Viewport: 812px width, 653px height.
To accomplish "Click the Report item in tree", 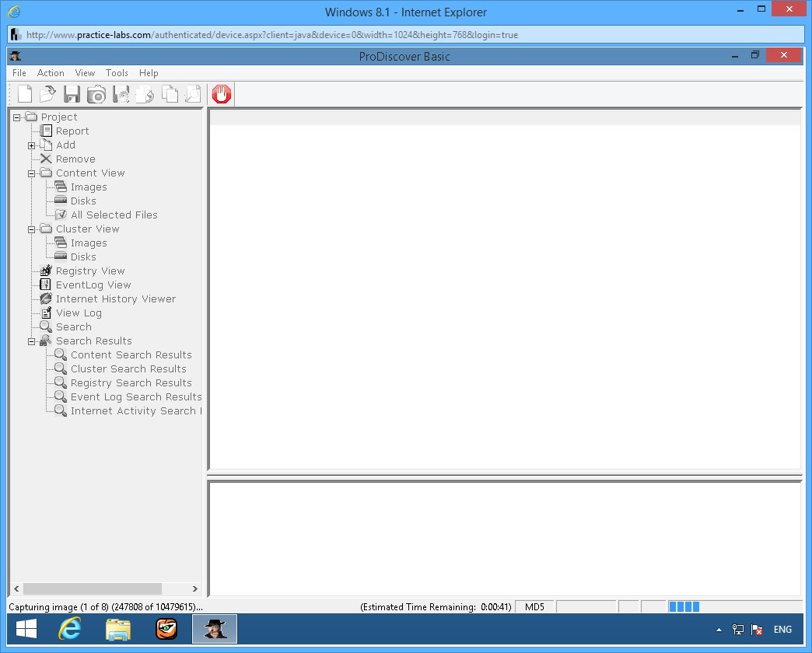I will coord(72,131).
